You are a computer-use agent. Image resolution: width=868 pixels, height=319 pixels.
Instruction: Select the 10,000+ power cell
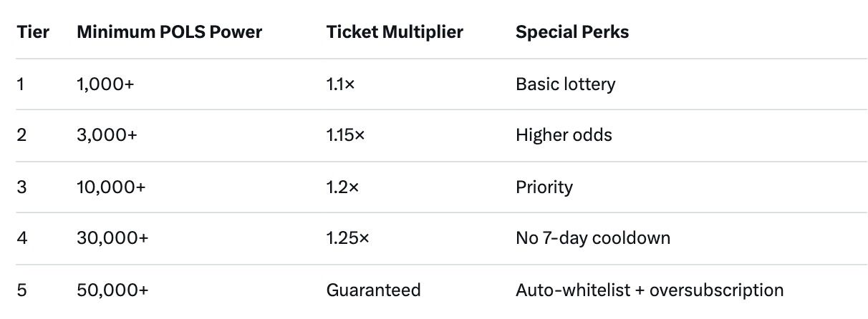click(x=111, y=187)
